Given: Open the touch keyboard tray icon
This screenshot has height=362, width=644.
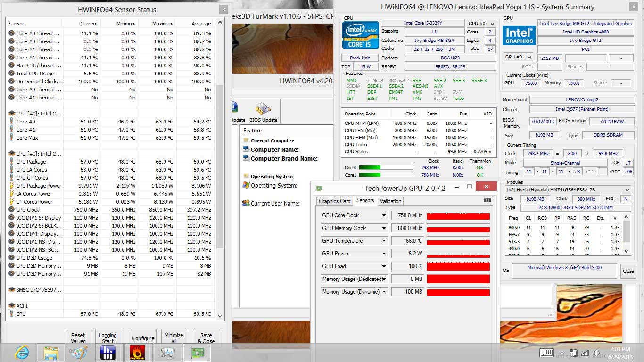Looking at the screenshot, I should pyautogui.click(x=546, y=353).
